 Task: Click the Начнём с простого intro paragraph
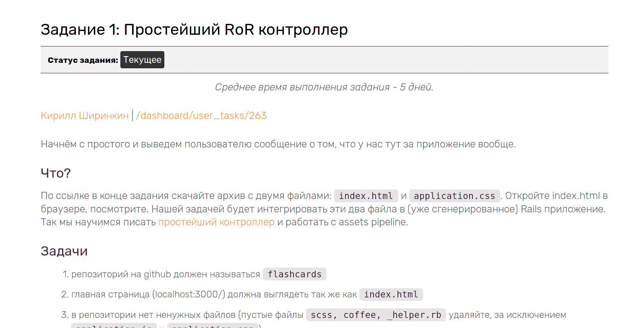(278, 145)
